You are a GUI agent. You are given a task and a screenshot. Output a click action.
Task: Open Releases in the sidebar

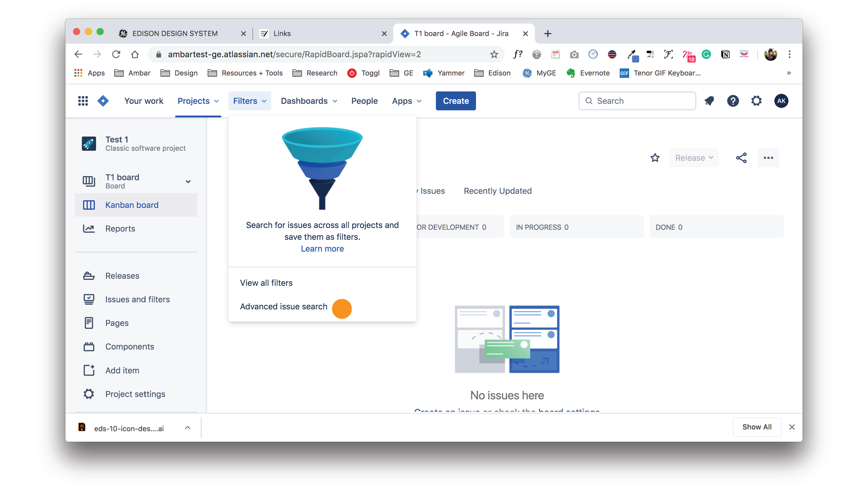point(136,276)
